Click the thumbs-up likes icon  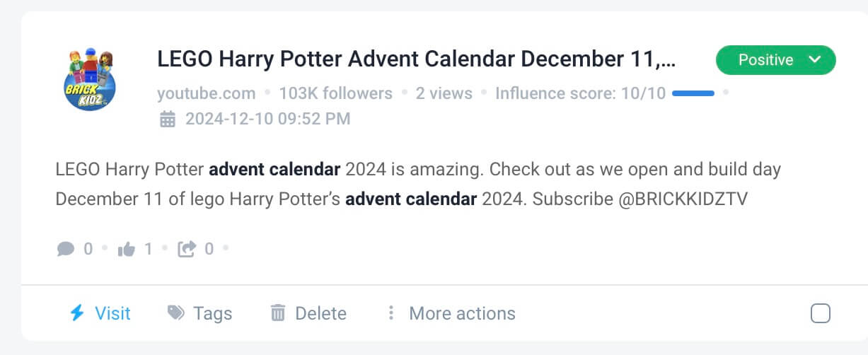127,249
